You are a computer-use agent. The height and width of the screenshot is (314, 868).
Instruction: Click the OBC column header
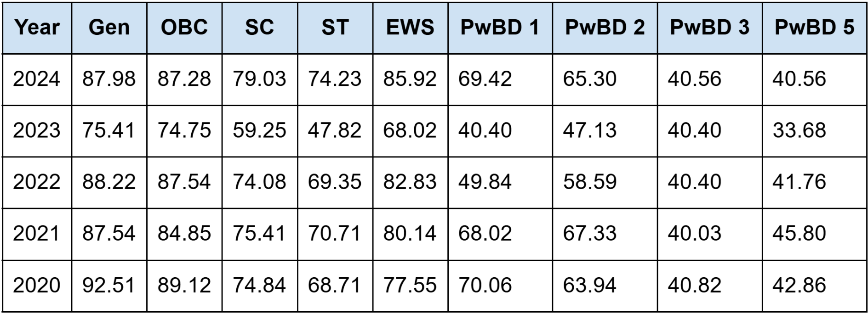[184, 28]
